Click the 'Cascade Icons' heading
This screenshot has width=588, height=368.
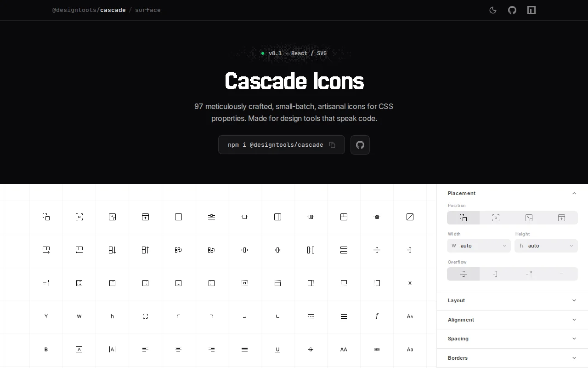coord(294,81)
